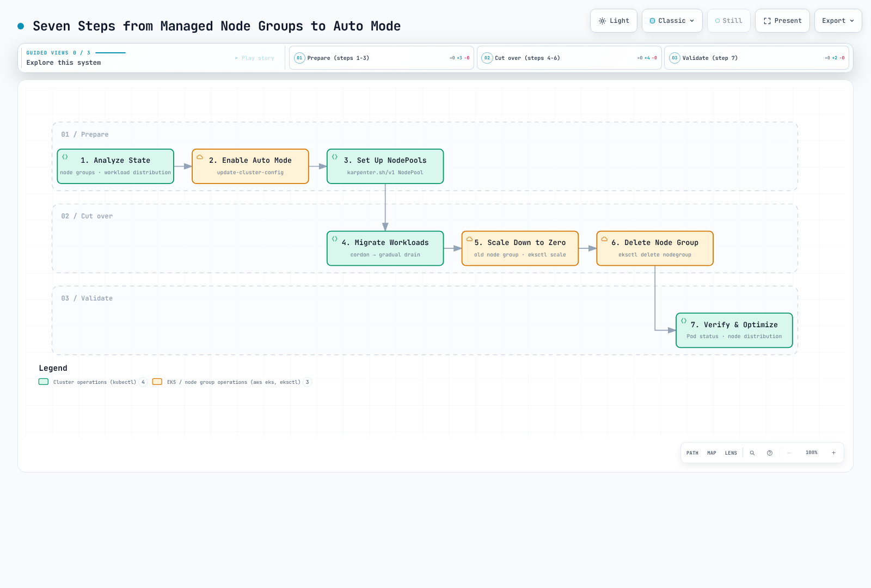Toggle the Light theme button
The image size is (871, 588).
click(x=614, y=21)
